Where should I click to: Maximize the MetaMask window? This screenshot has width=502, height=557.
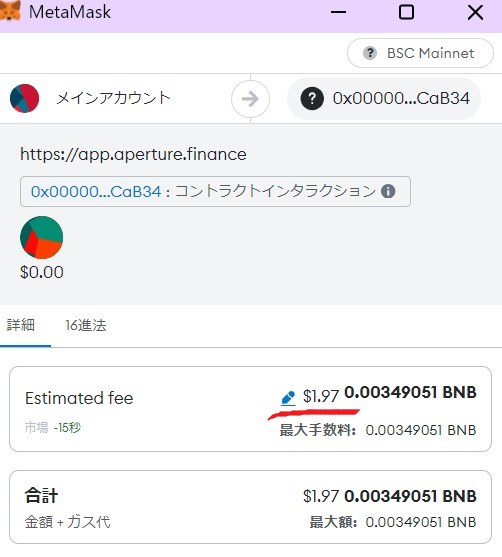(406, 12)
